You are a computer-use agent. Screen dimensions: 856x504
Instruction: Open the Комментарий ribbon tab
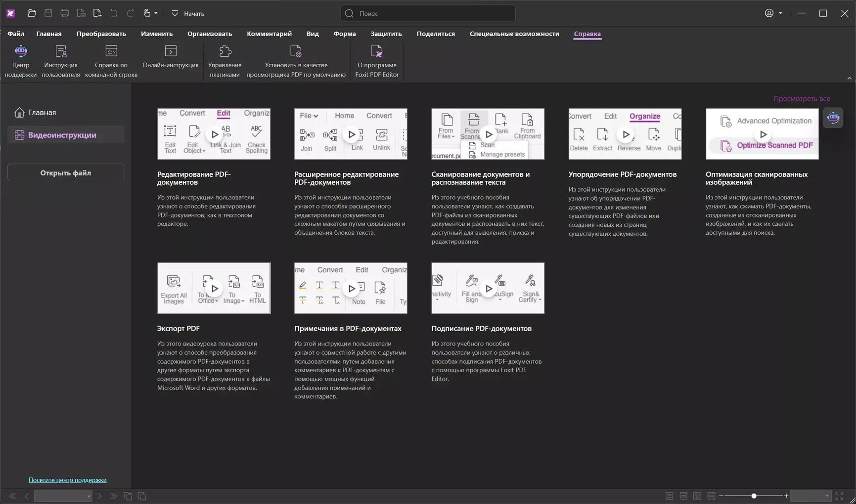[269, 34]
